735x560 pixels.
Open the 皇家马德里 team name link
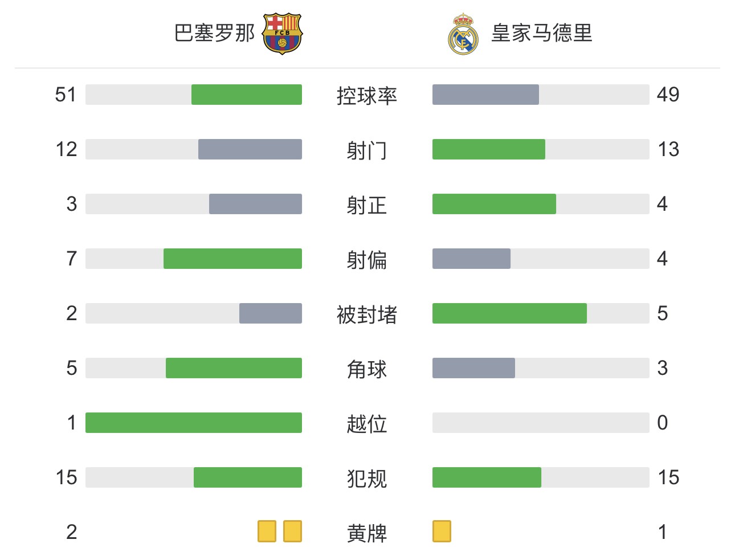click(x=542, y=33)
